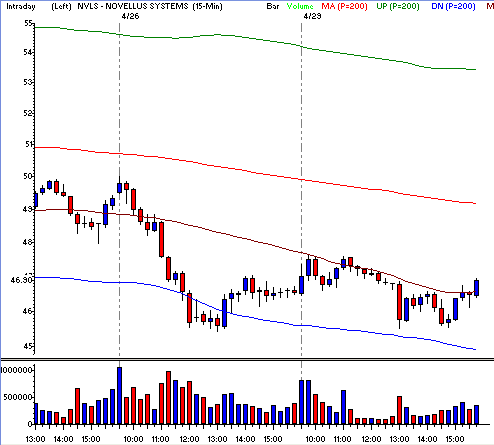The width and height of the screenshot is (494, 445).
Task: Click the "11:00" time label of the 4/29 session
Action: click(x=343, y=439)
